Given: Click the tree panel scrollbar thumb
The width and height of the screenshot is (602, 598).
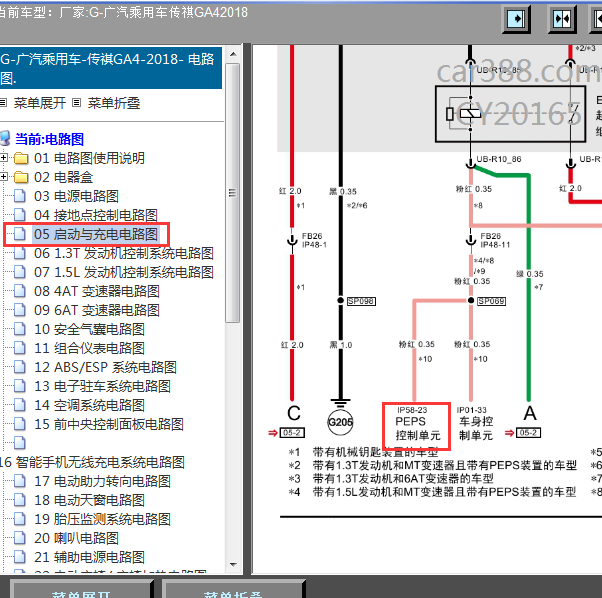Looking at the screenshot, I should click(232, 193).
